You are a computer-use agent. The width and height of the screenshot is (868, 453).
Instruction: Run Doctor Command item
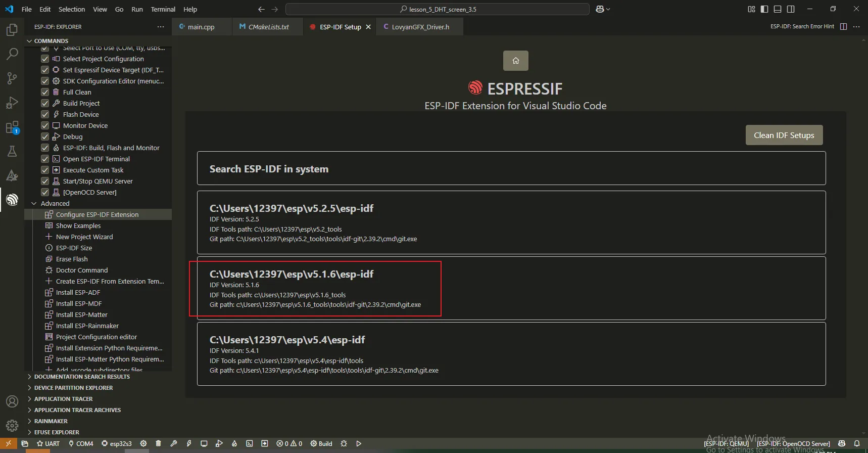click(x=98, y=270)
